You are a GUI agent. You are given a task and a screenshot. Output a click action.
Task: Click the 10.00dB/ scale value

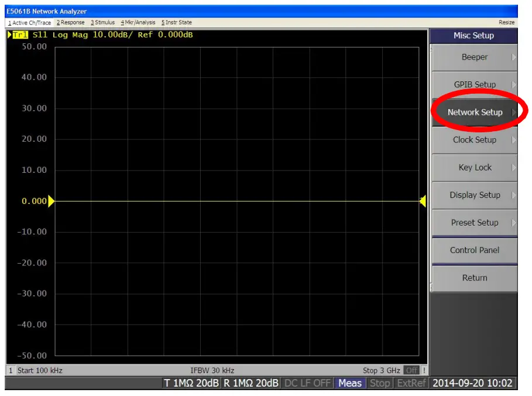click(112, 35)
